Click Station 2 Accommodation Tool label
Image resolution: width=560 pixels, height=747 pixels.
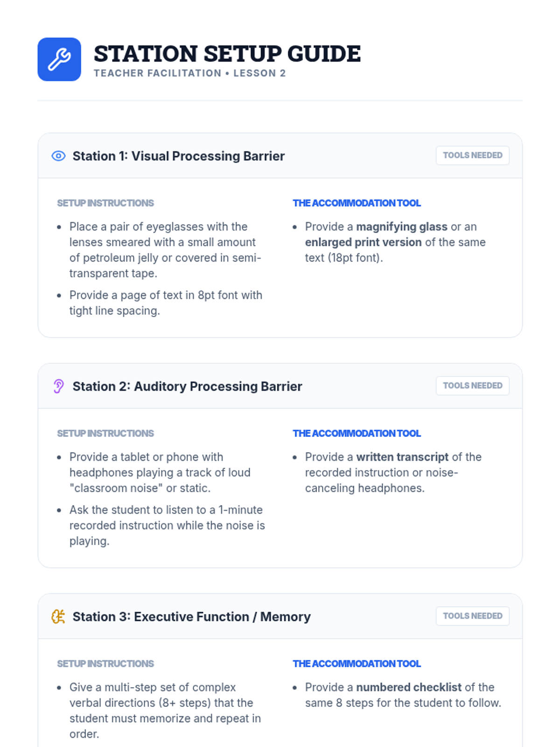(357, 433)
